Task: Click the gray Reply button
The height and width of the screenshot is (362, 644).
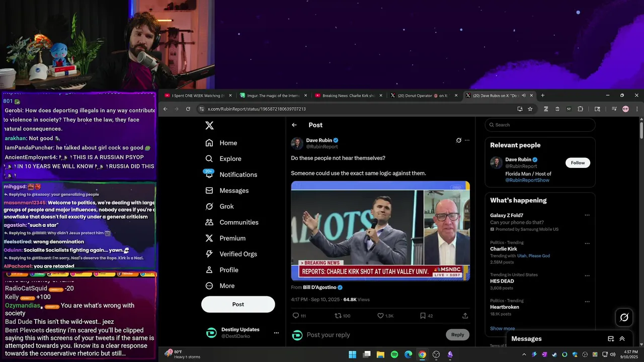Action: click(457, 335)
